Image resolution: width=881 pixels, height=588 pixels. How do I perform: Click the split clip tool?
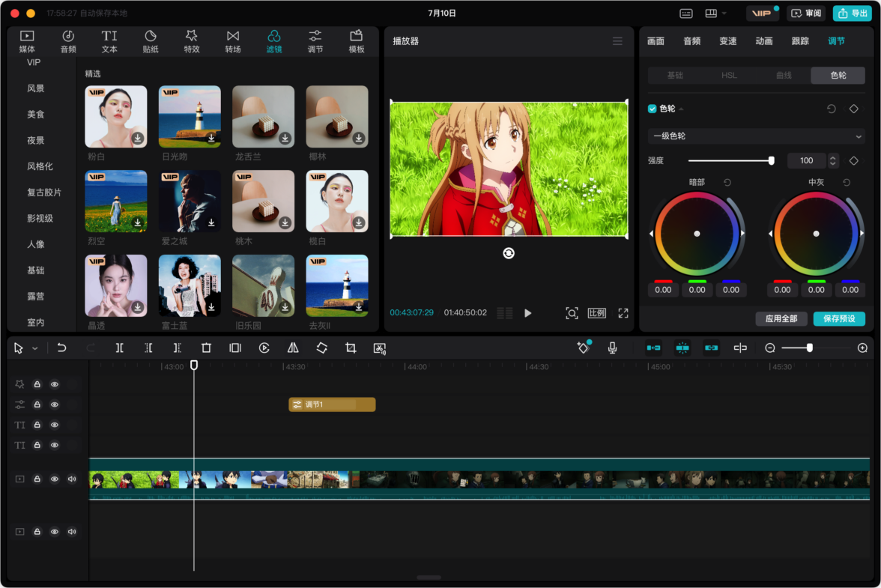click(120, 348)
